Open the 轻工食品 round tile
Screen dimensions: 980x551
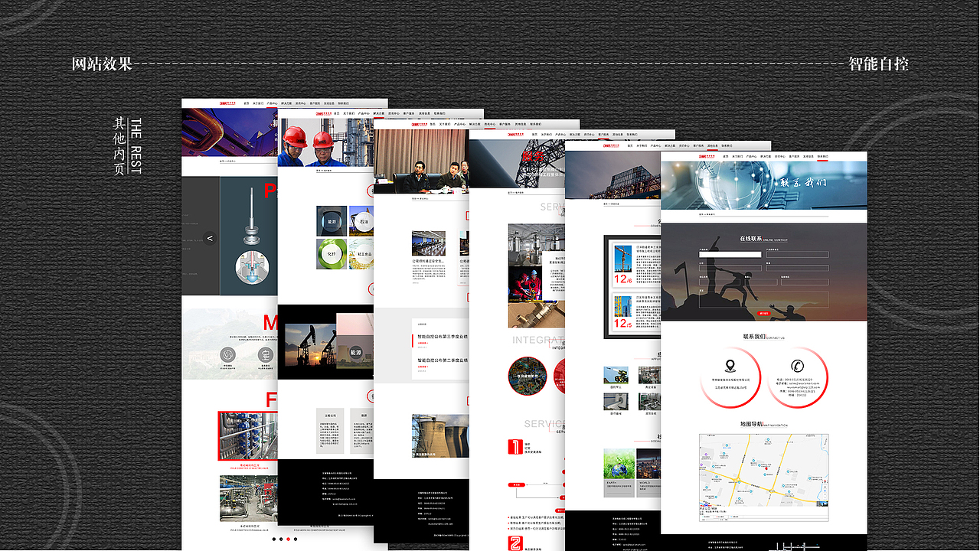point(361,254)
